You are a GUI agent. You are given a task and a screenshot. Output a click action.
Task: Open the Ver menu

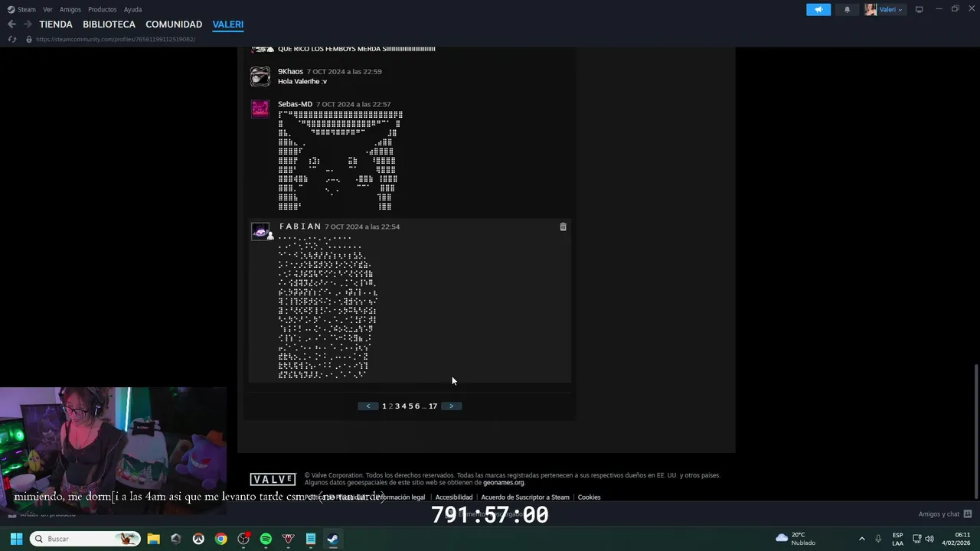(47, 9)
